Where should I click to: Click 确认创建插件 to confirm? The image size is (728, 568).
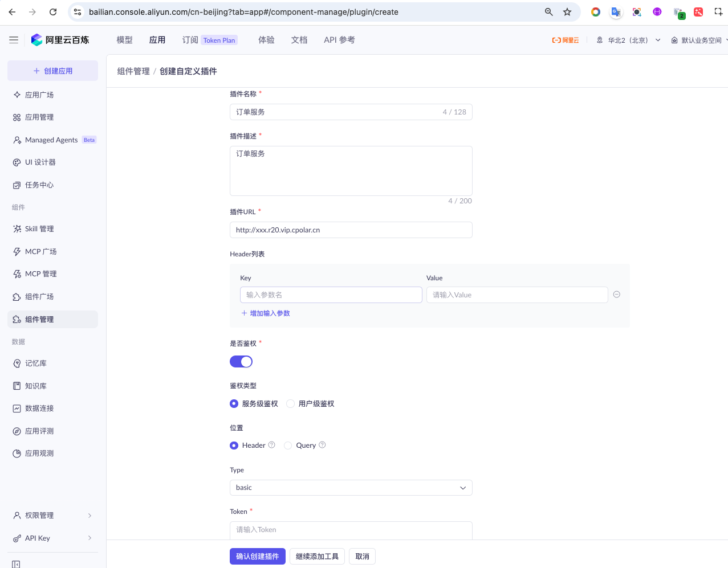coord(258,557)
